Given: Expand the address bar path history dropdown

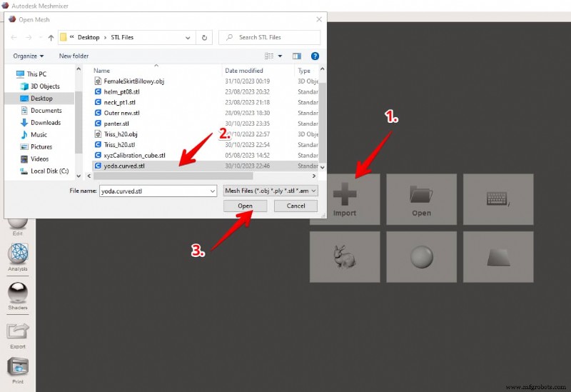Looking at the screenshot, I should 188,38.
